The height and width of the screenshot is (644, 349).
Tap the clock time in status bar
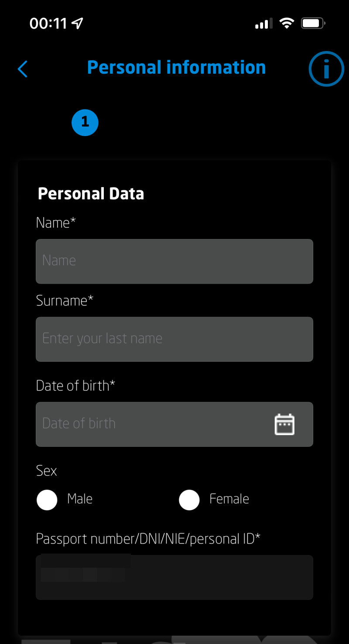[x=48, y=23]
